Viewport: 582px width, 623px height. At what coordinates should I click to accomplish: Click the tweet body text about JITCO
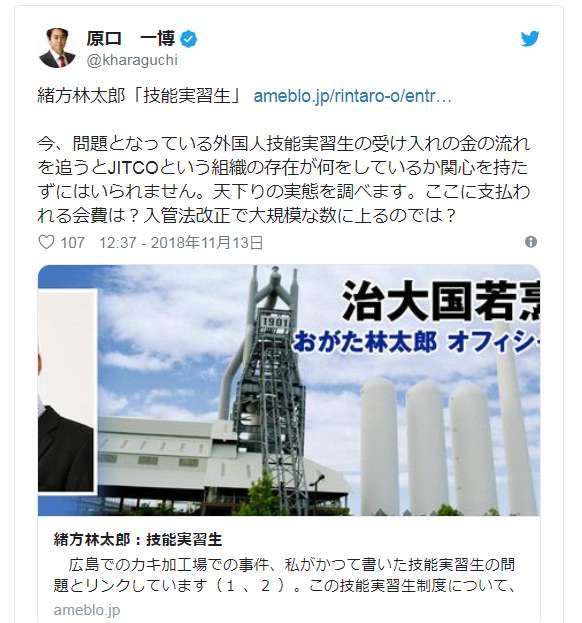click(284, 180)
